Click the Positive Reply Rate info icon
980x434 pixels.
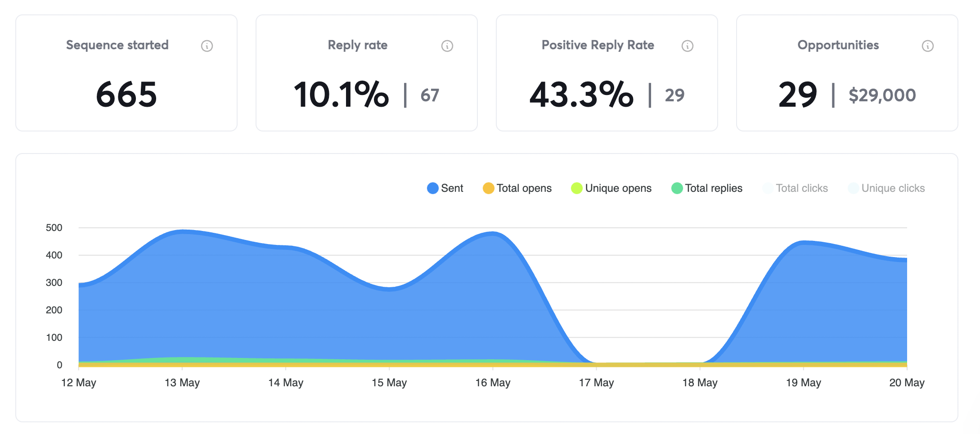[687, 45]
